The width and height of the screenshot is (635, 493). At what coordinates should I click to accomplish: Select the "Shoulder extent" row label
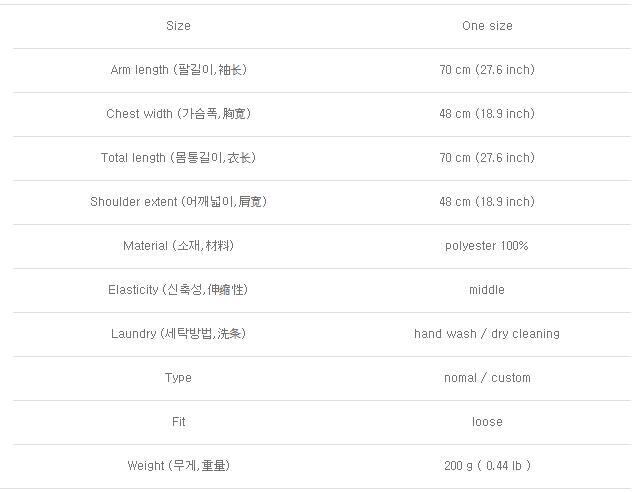[x=178, y=202]
